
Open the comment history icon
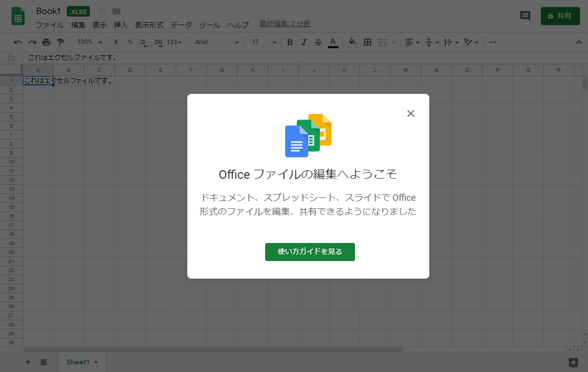click(x=525, y=16)
